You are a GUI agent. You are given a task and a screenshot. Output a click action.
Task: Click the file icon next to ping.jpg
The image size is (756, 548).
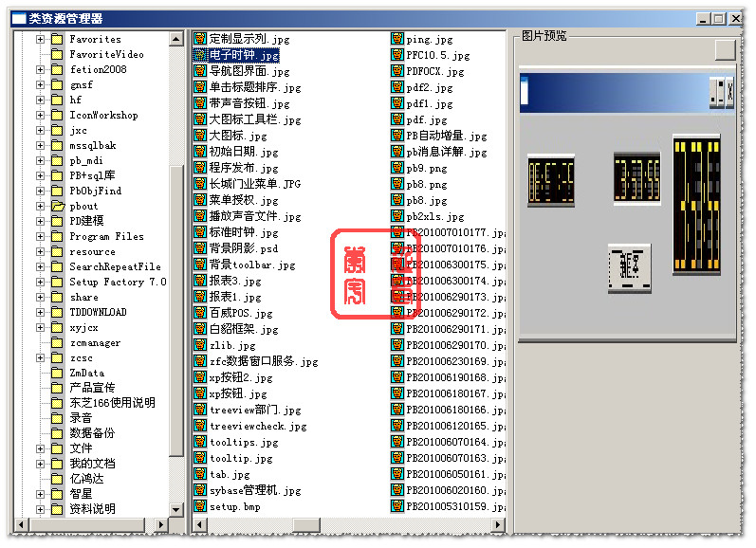pyautogui.click(x=397, y=39)
